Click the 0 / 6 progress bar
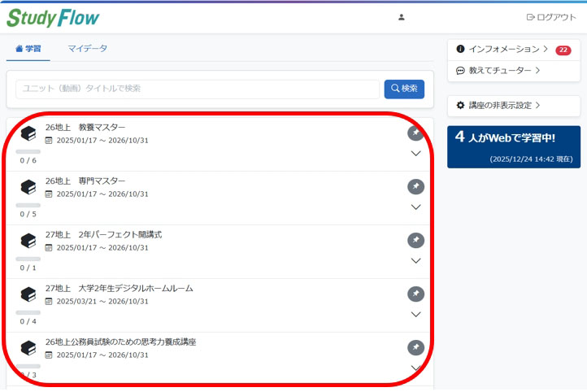587x392 pixels. [x=28, y=151]
